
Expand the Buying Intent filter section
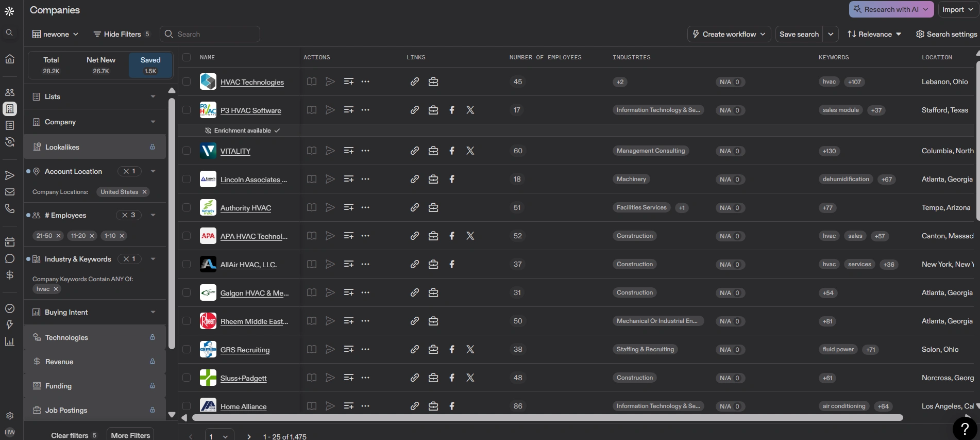click(x=95, y=312)
